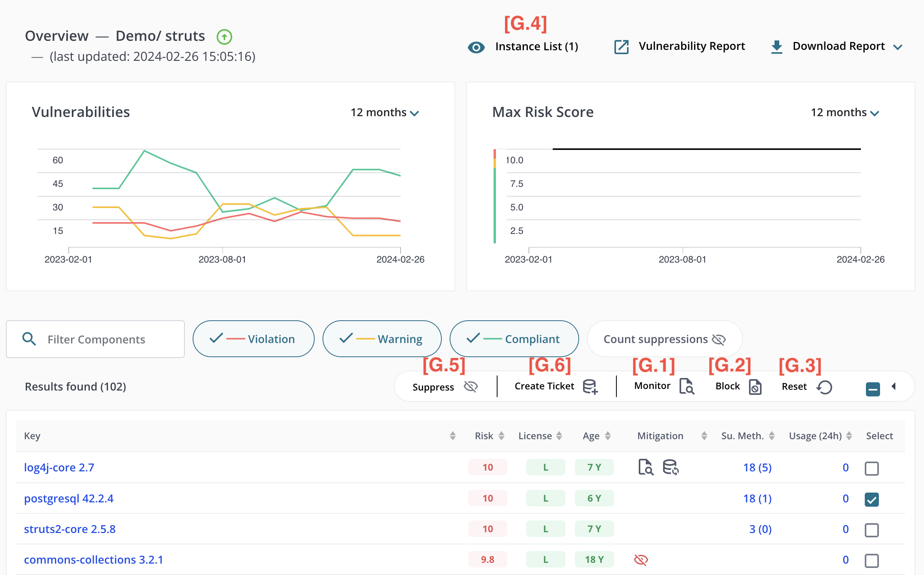Viewport: 924px width, 575px height.
Task: Click ticket sync icon in log4j-core row
Action: pyautogui.click(x=671, y=467)
